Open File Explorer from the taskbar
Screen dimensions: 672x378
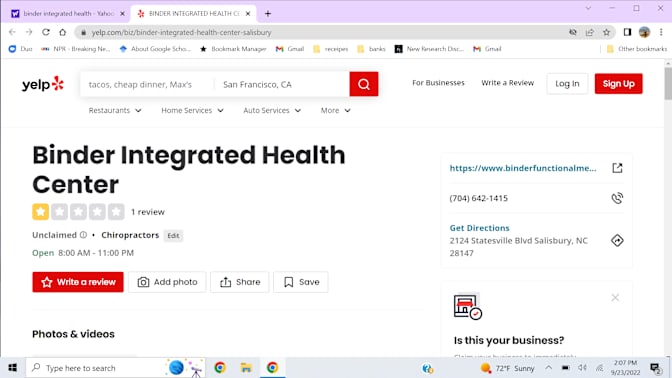point(246,368)
